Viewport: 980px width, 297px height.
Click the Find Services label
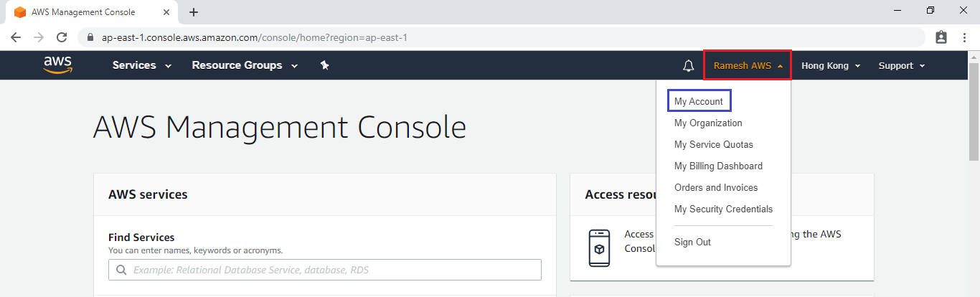coord(141,237)
